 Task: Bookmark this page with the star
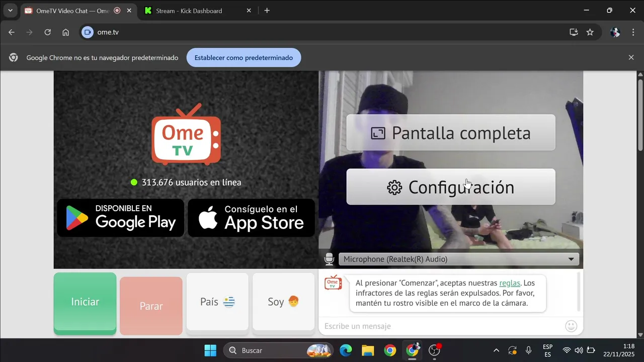[590, 32]
